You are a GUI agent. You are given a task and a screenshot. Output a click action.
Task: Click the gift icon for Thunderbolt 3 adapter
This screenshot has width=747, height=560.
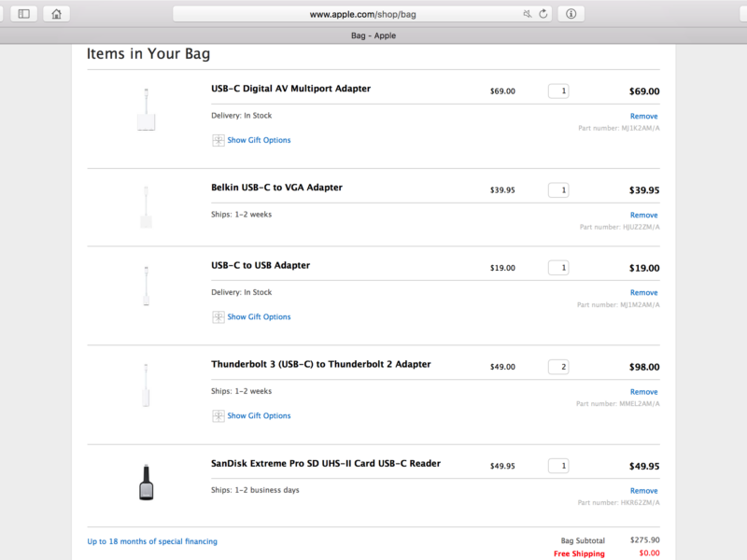click(218, 416)
